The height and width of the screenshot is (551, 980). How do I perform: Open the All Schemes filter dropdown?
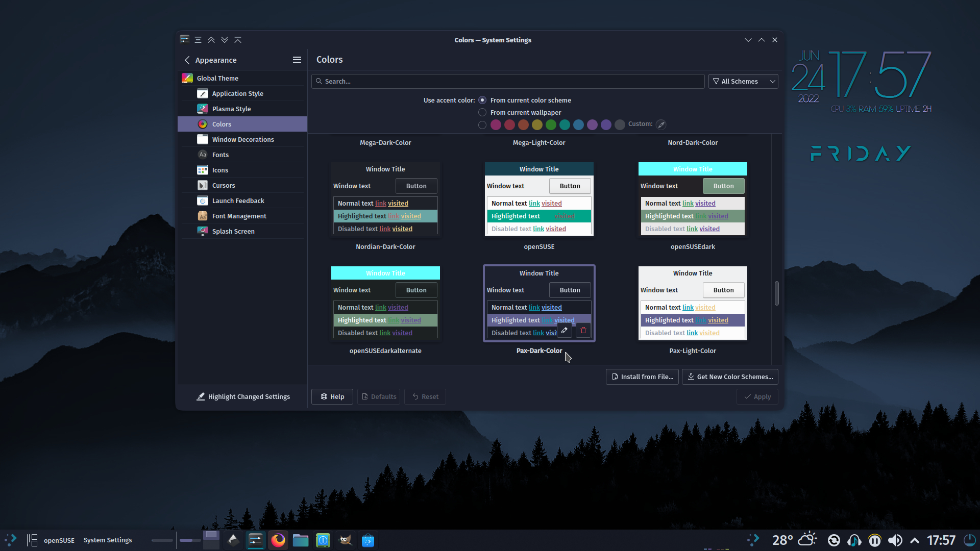click(x=743, y=81)
